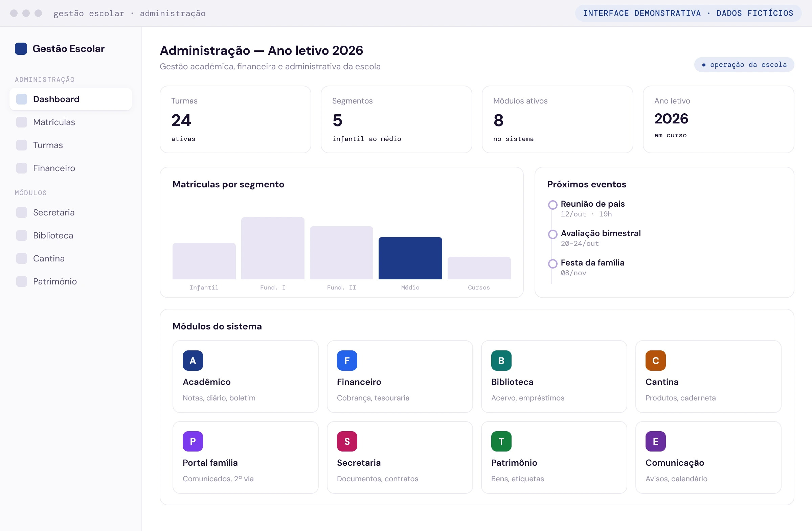Viewport: 812px width, 531px height.
Task: Click Avaliação bimestral event marker
Action: [552, 234]
